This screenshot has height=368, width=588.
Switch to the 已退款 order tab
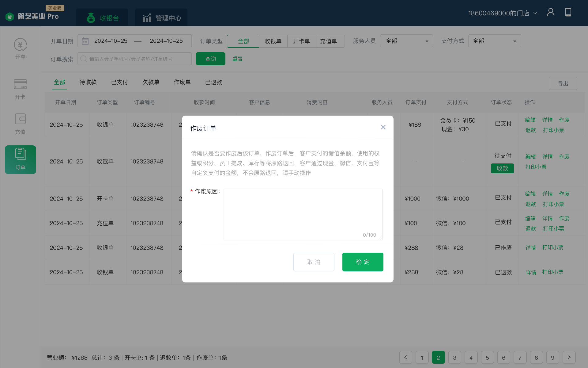(x=213, y=82)
